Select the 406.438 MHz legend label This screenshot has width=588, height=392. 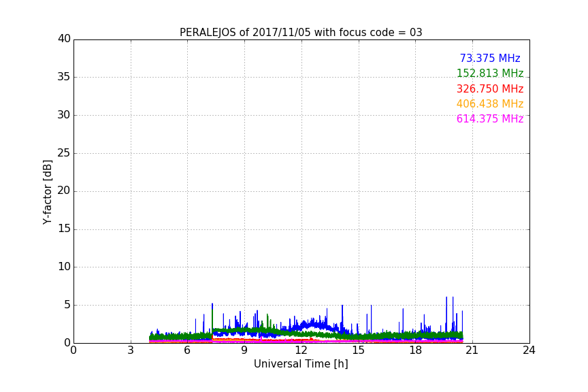[490, 104]
